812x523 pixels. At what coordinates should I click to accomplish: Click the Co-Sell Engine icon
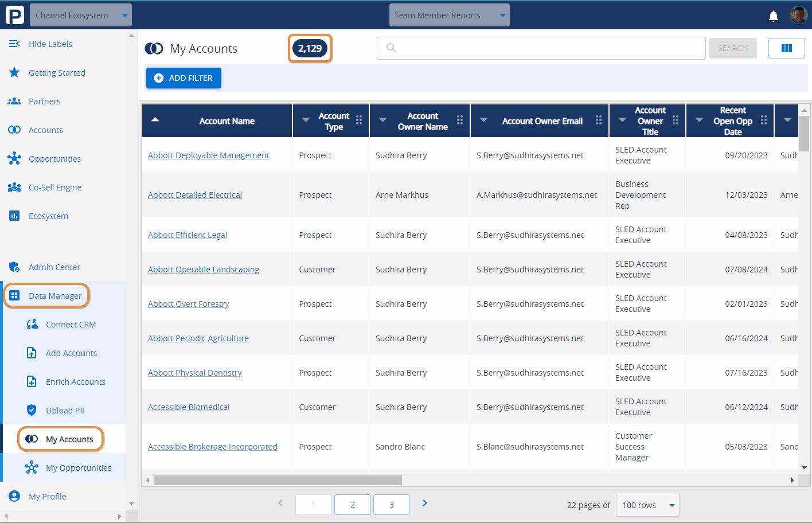tap(14, 187)
